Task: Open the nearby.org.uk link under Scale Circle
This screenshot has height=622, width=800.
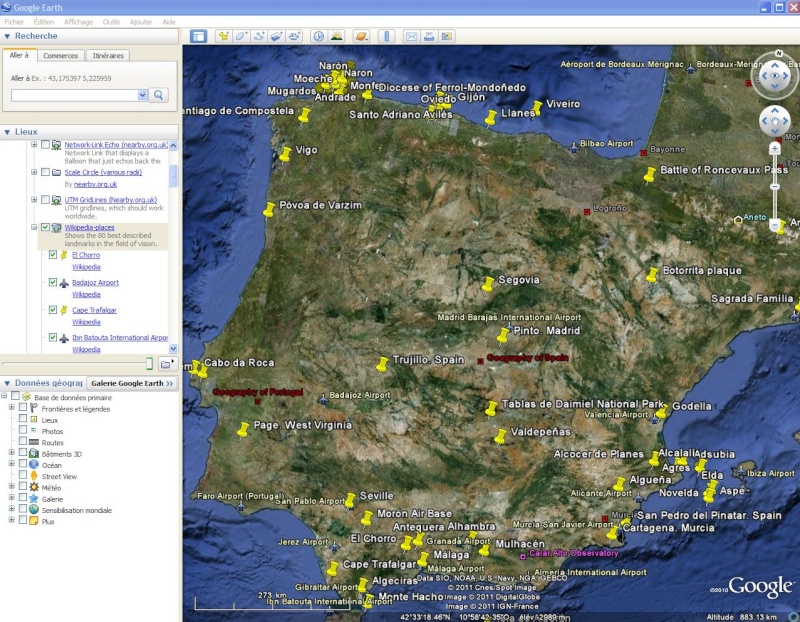Action: pos(95,184)
